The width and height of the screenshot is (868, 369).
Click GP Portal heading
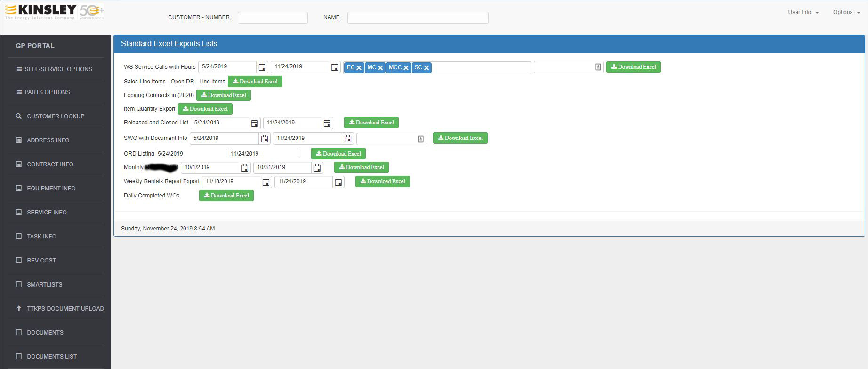click(35, 46)
